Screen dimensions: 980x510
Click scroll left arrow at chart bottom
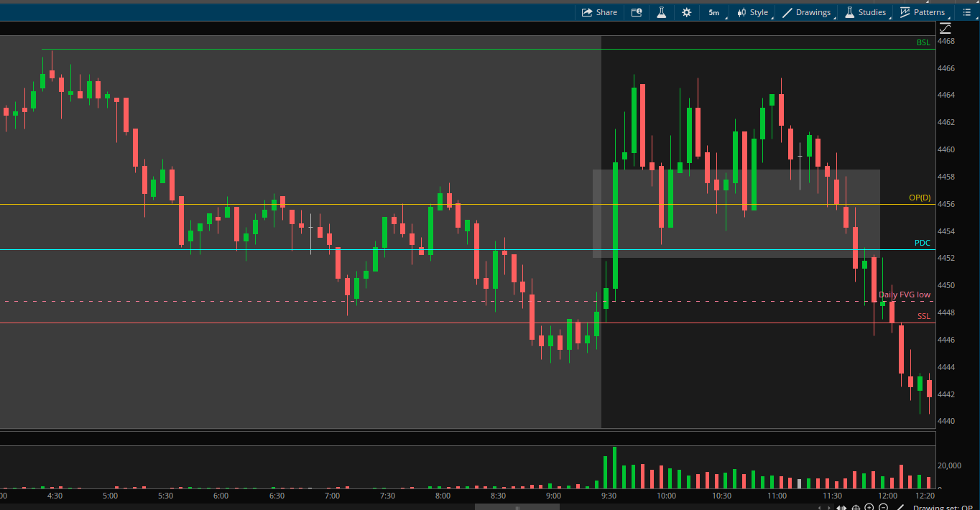click(819, 507)
